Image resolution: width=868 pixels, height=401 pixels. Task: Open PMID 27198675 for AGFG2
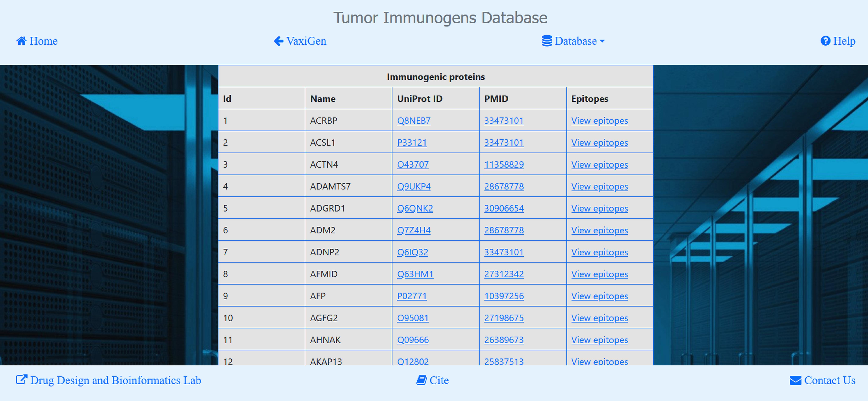504,318
